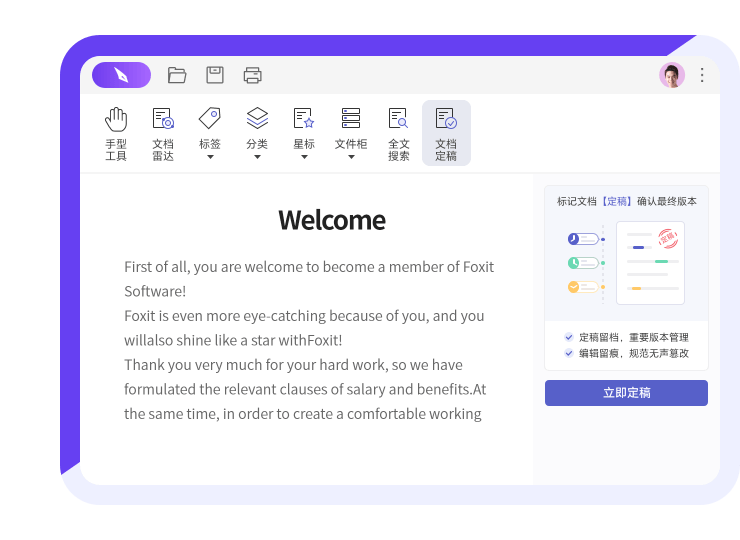Click the 确认最终版本 text in panel header
The image size is (740, 540).
[x=666, y=202]
